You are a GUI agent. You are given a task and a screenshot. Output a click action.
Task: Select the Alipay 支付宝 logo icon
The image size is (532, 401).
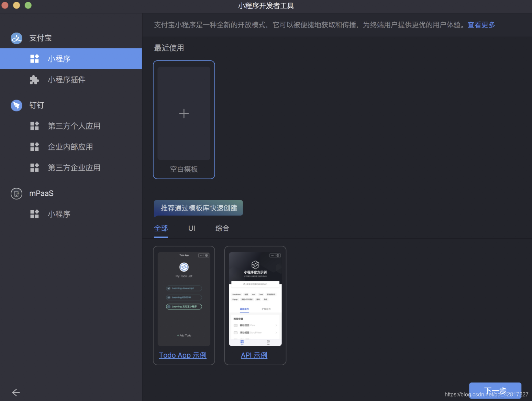click(x=16, y=38)
